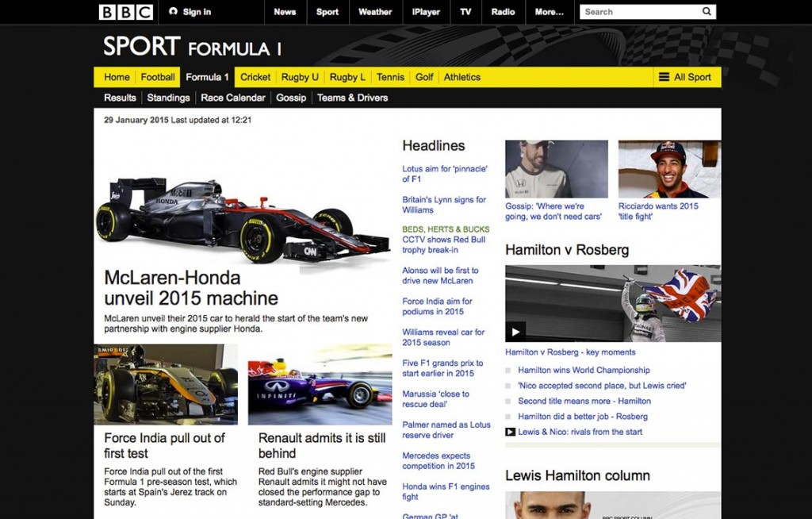Click the Lewis Hamilton column photo
This screenshot has height=519, width=812.
click(613, 505)
